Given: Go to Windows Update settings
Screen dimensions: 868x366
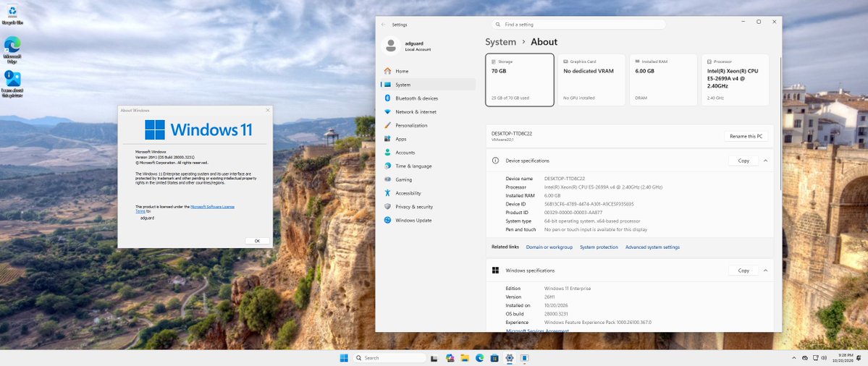Looking at the screenshot, I should pyautogui.click(x=428, y=220).
